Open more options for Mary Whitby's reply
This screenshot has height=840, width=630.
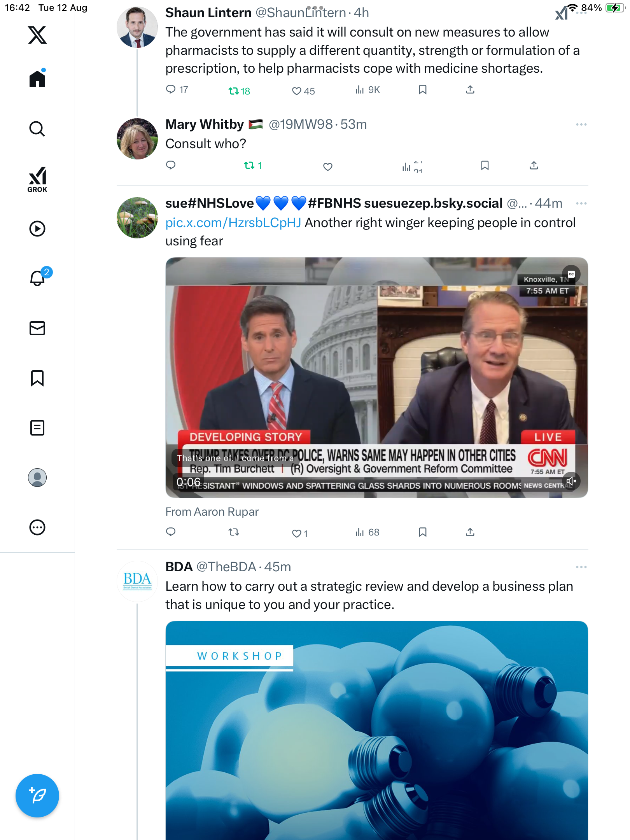point(581,124)
